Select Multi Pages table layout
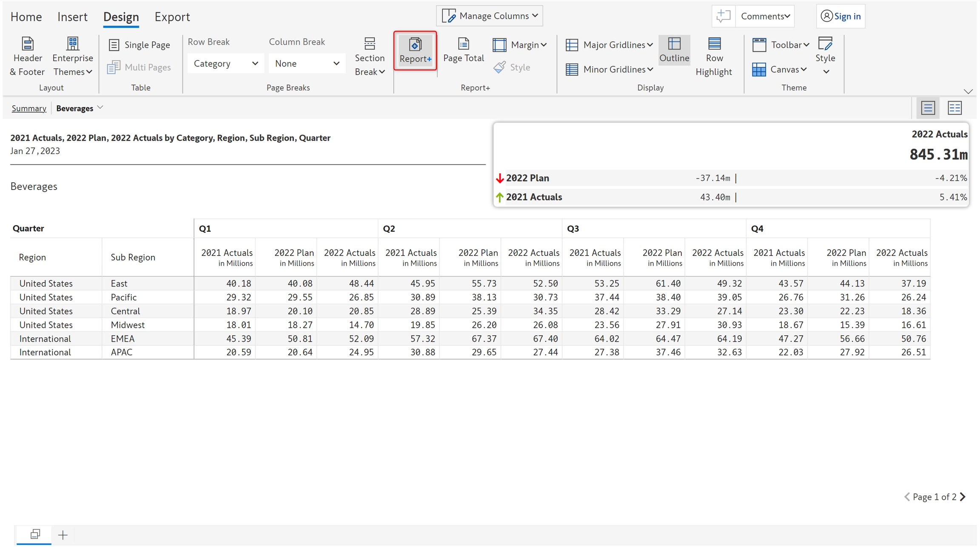Screen dimensions: 980x547 coord(140,67)
